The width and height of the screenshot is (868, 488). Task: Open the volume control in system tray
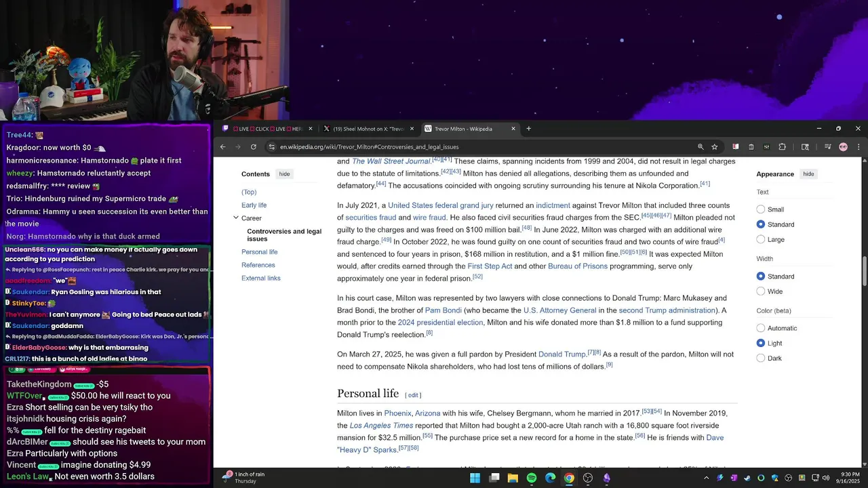(825, 478)
